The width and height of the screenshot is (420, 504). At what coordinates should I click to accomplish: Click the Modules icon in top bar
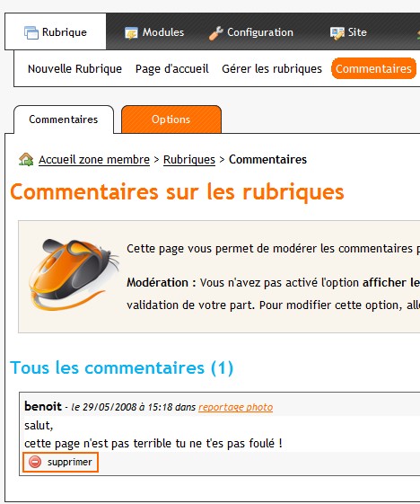[131, 32]
